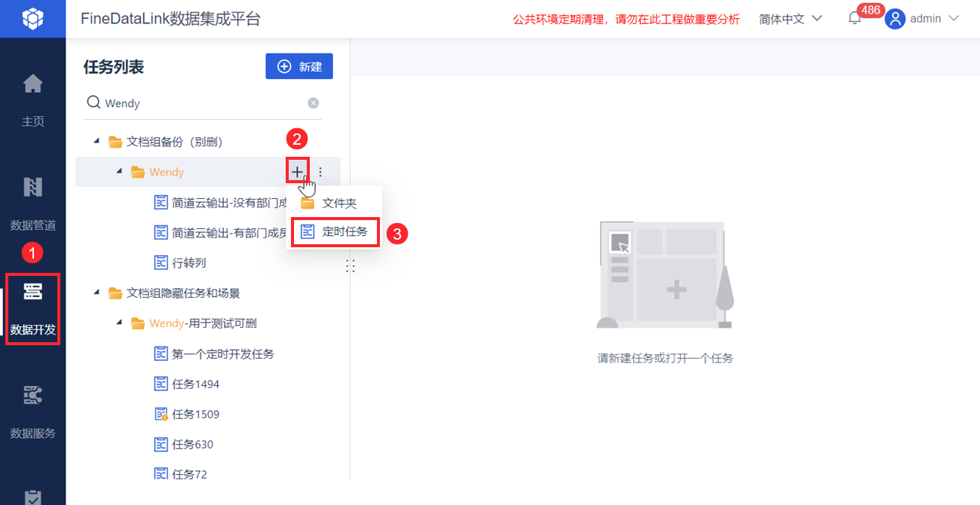
Task: Open the 主页 home icon in sidebar
Action: tap(32, 84)
